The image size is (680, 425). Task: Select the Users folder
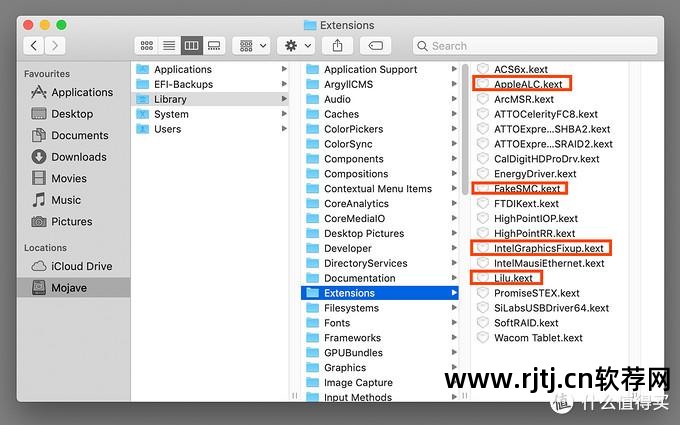211,129
